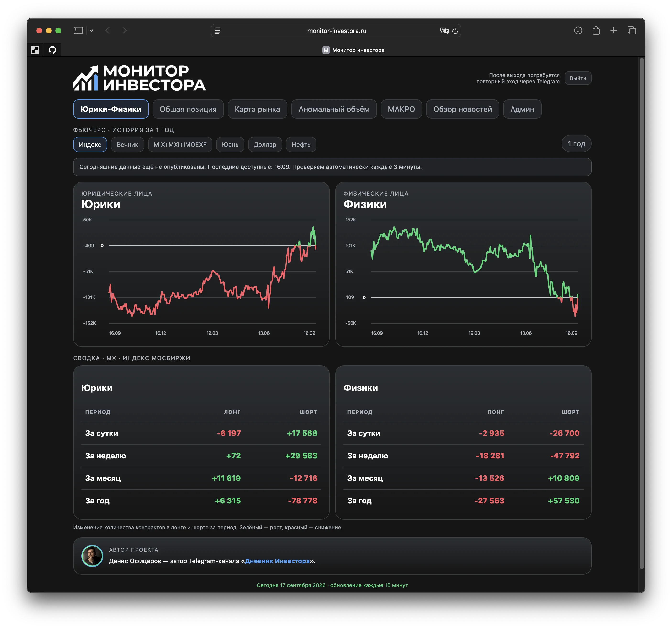Viewport: 672px width, 628px height.
Task: Click the Юрики chart line
Action: [213, 271]
